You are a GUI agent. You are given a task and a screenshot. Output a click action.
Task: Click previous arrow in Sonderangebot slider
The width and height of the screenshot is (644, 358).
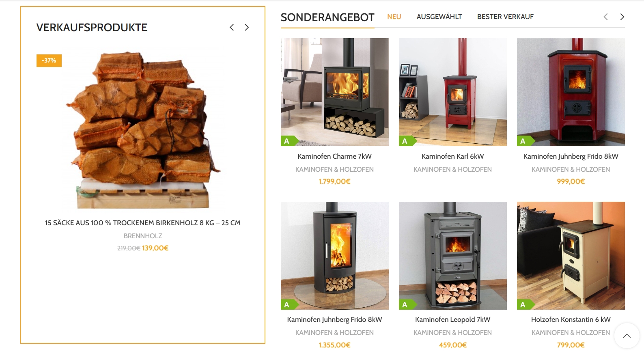[x=606, y=17]
